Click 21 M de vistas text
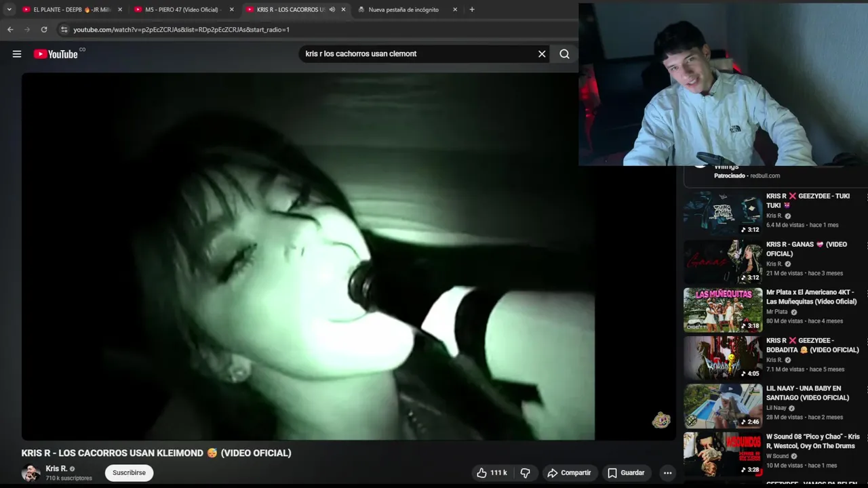868x488 pixels. point(785,273)
